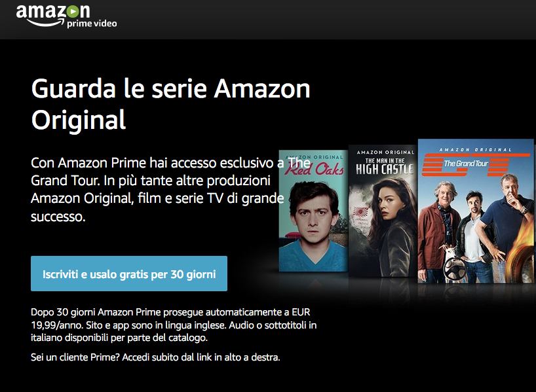Open The Man in the High Castle poster
This screenshot has width=536, height=392.
[383, 211]
